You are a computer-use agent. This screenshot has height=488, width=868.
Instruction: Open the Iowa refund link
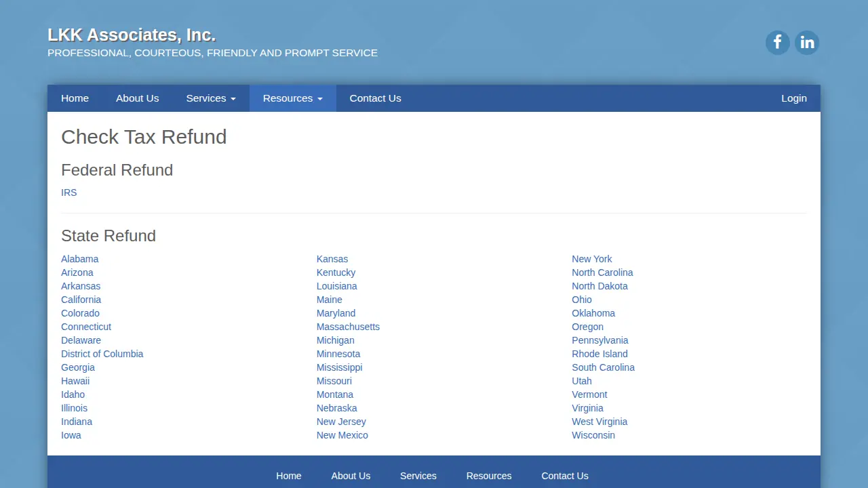coord(71,435)
